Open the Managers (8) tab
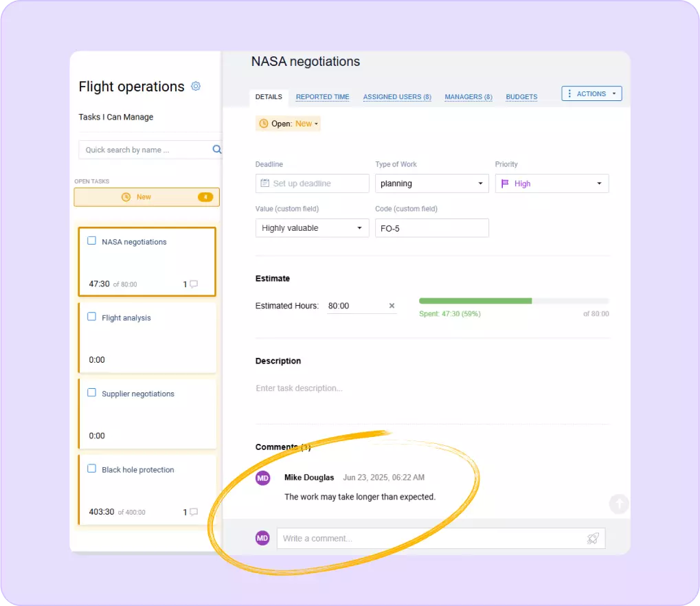Screen dimensions: 700x606 pyautogui.click(x=468, y=97)
